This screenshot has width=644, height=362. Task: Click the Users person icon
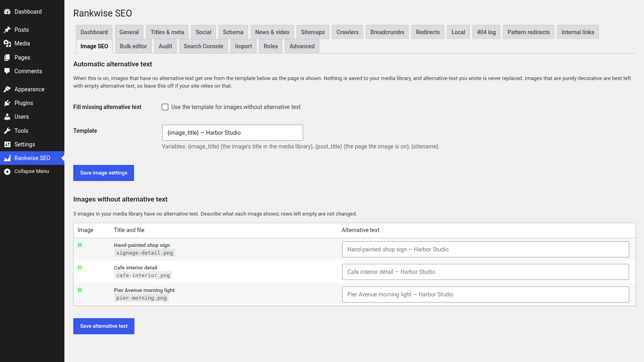point(7,117)
